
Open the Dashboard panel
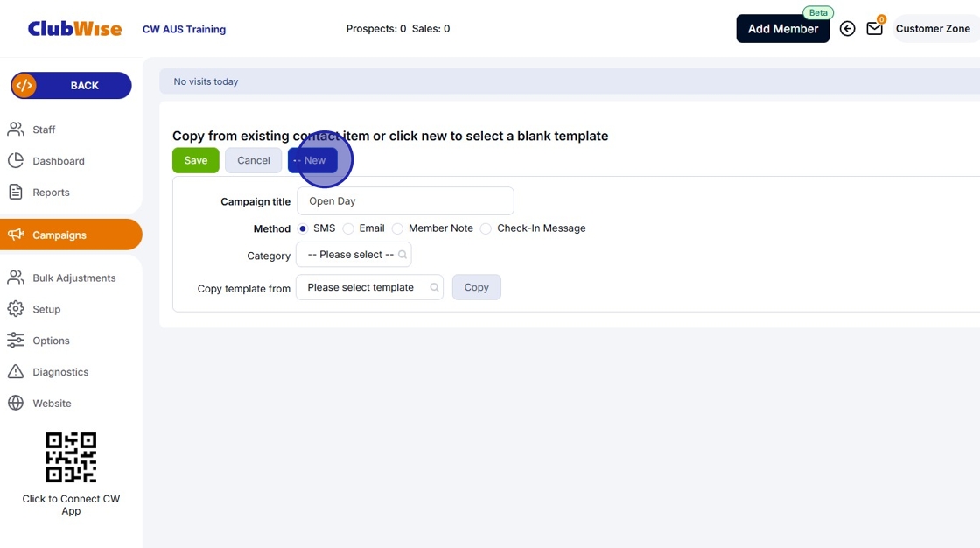pos(58,160)
